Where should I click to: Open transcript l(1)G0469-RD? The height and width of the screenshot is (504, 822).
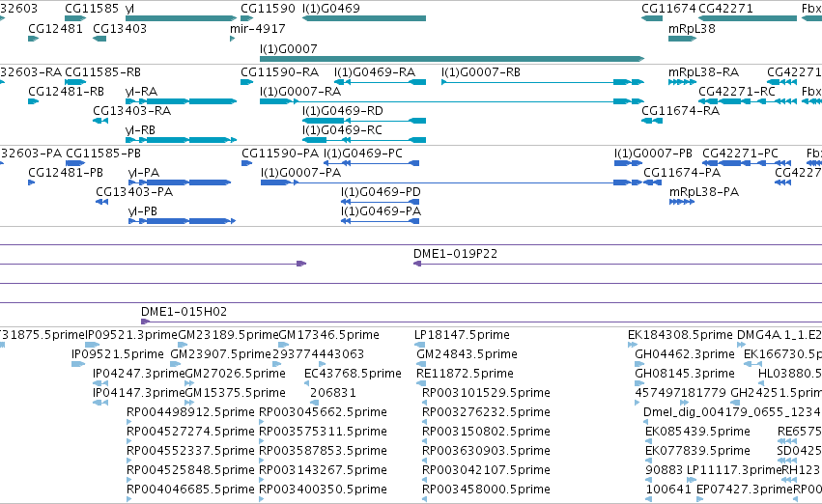point(343,110)
